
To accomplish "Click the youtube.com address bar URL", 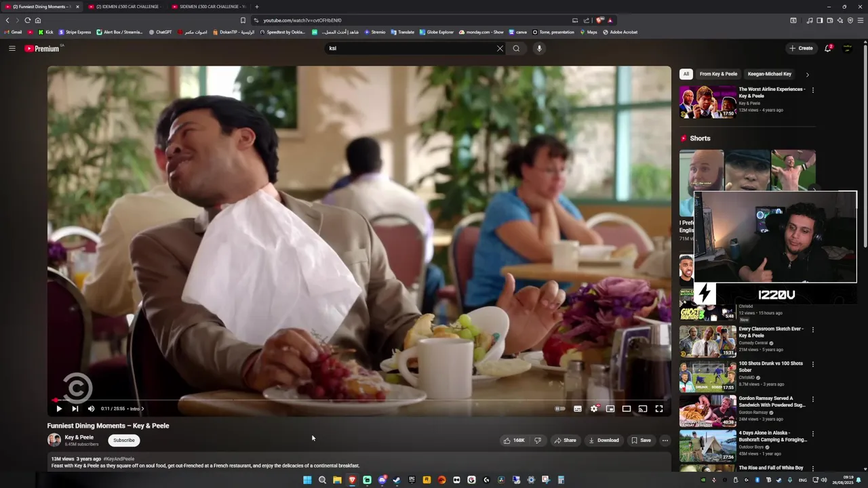I will pos(302,20).
